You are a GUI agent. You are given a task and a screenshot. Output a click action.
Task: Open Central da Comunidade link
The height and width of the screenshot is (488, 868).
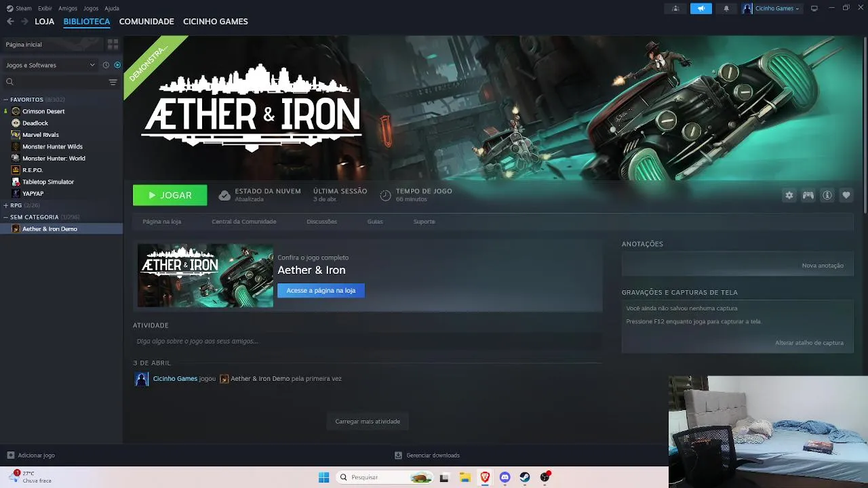click(x=244, y=222)
